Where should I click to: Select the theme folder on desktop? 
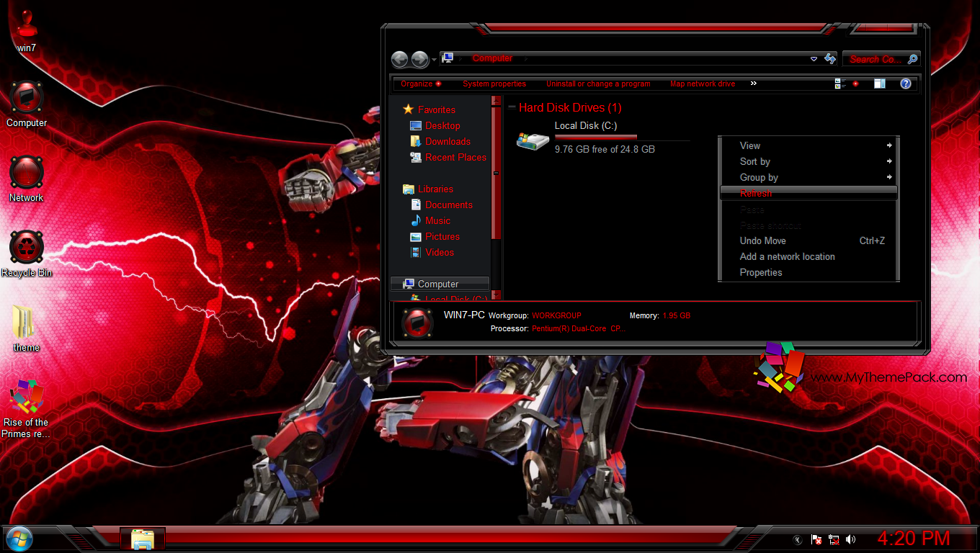tap(27, 328)
